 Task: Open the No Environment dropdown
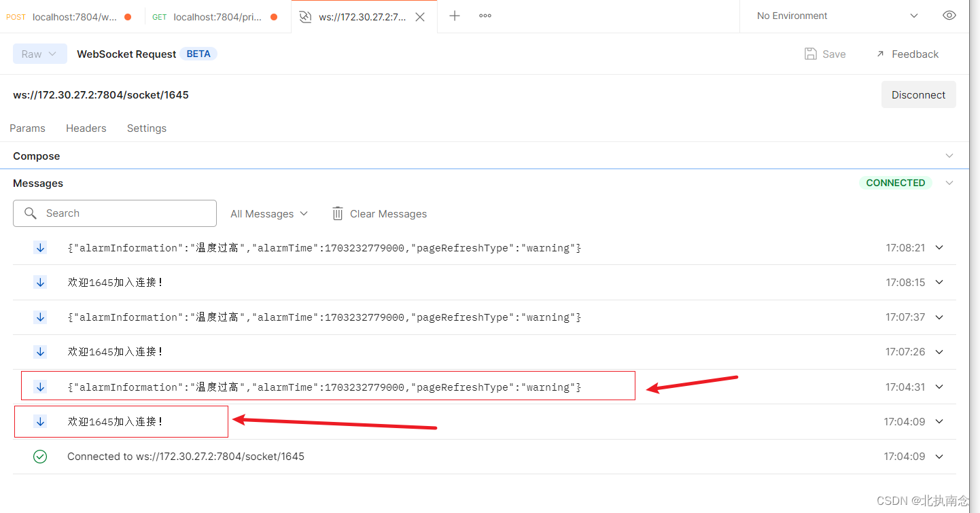tap(837, 16)
